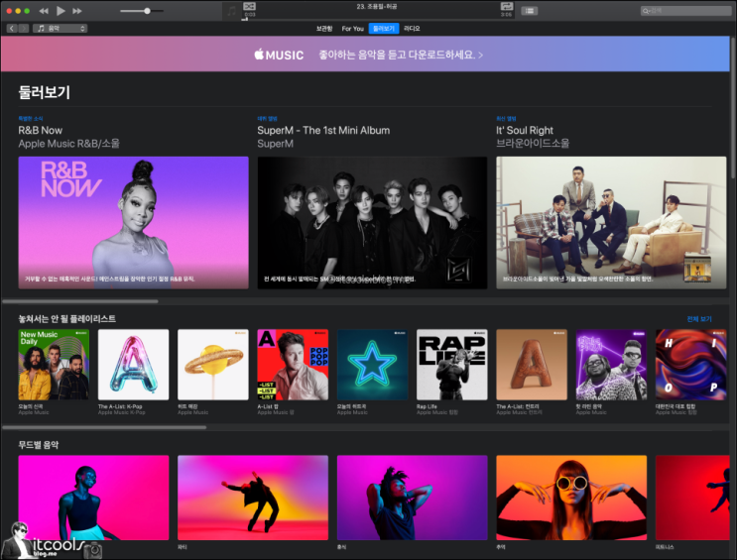Screen dimensions: 737x560
Task: Adjust the volume slider knob
Action: 147,10
